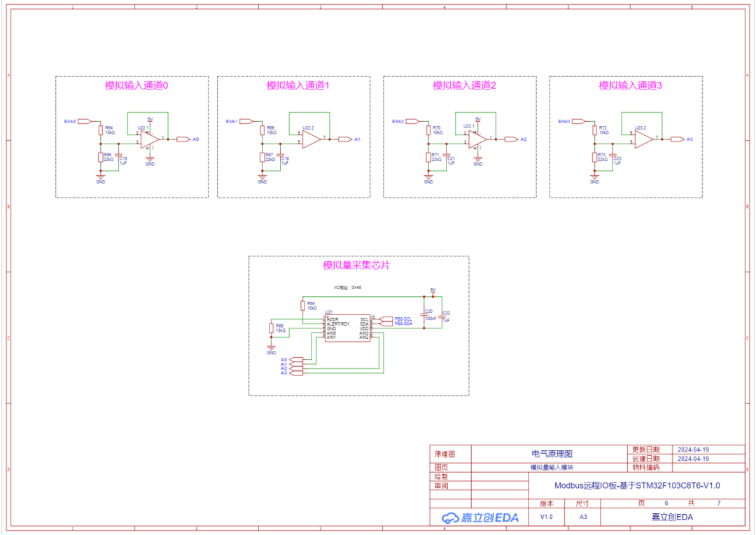Click the IIC地址: 0X48 note text
Viewport: 756px width, 535px height.
(x=348, y=288)
